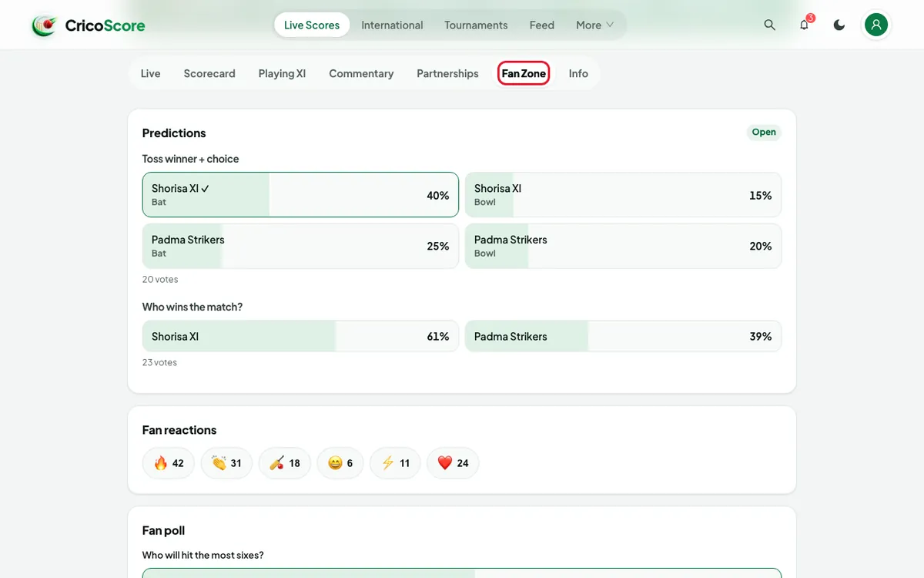Toggle dark mode moon icon

839,25
